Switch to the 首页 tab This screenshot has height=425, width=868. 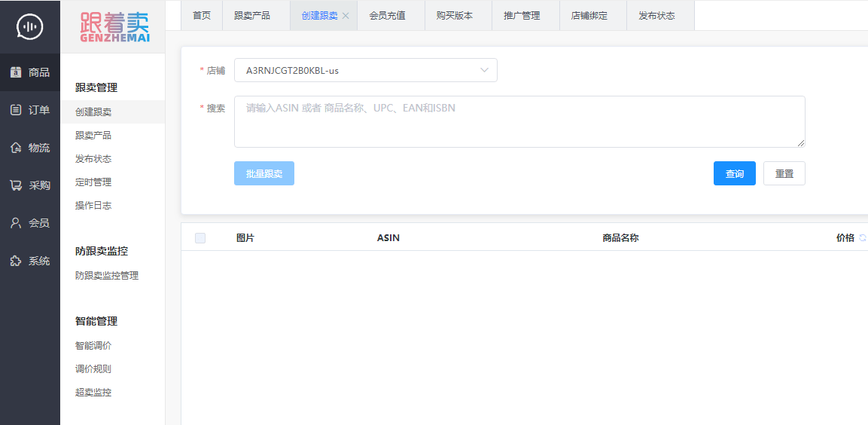[x=202, y=16]
